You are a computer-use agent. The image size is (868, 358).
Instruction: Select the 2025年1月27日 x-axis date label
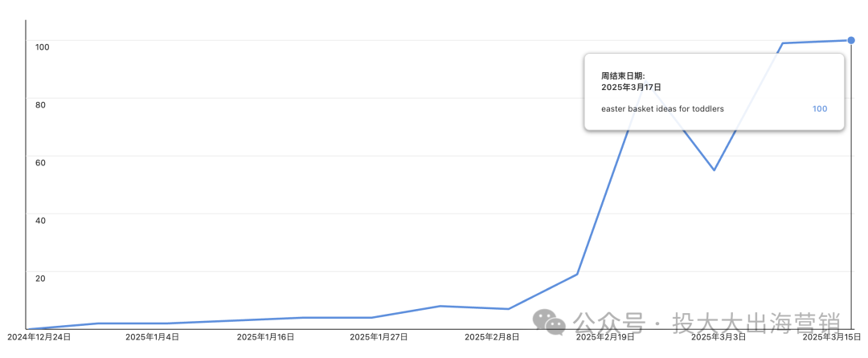(x=379, y=336)
